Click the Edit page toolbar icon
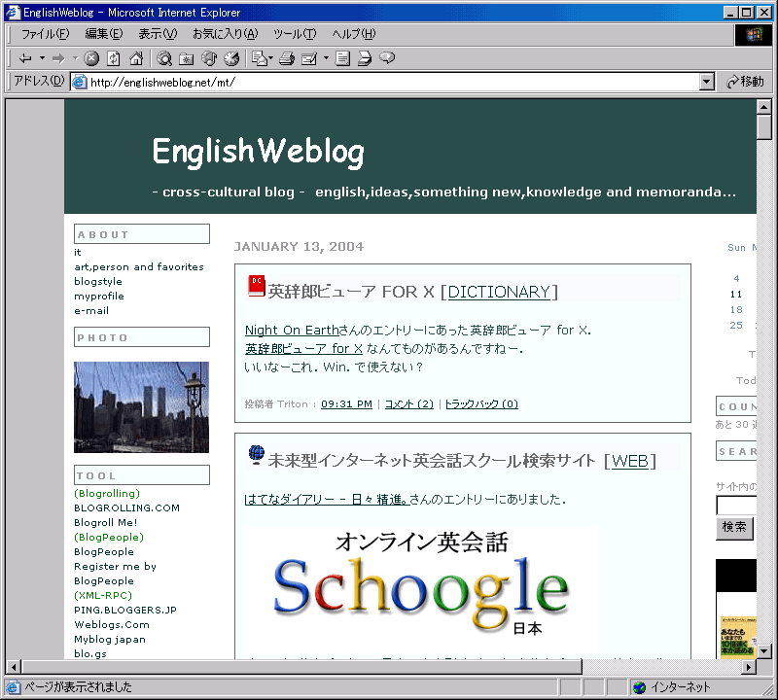 tap(309, 58)
